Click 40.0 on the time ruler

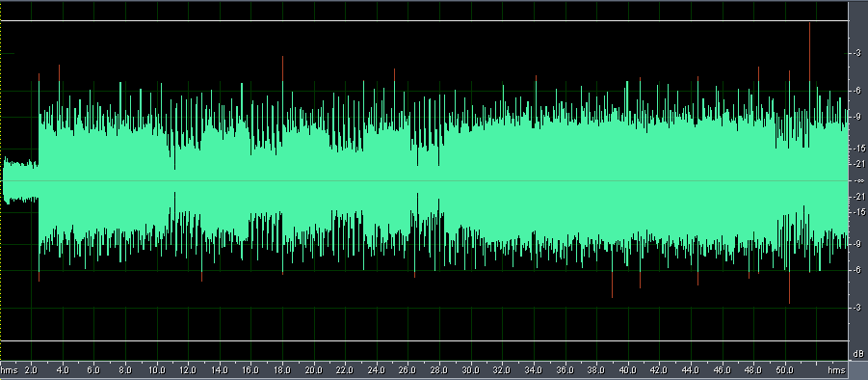(628, 369)
